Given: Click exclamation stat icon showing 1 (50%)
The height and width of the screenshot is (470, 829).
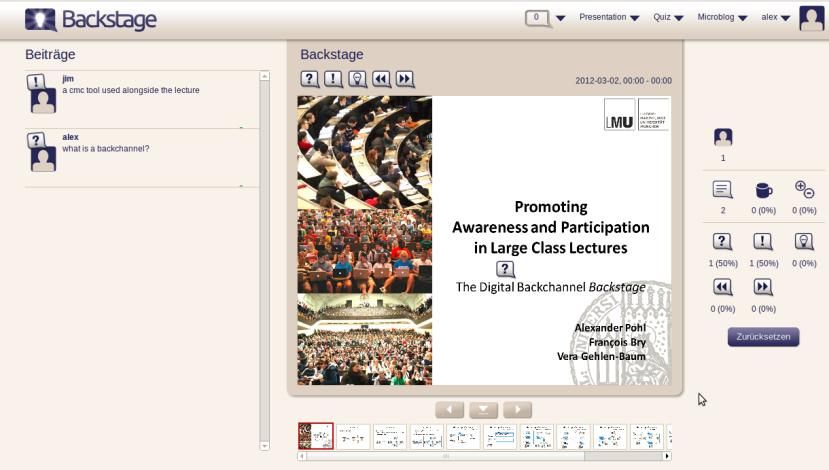Looking at the screenshot, I should pyautogui.click(x=763, y=242).
